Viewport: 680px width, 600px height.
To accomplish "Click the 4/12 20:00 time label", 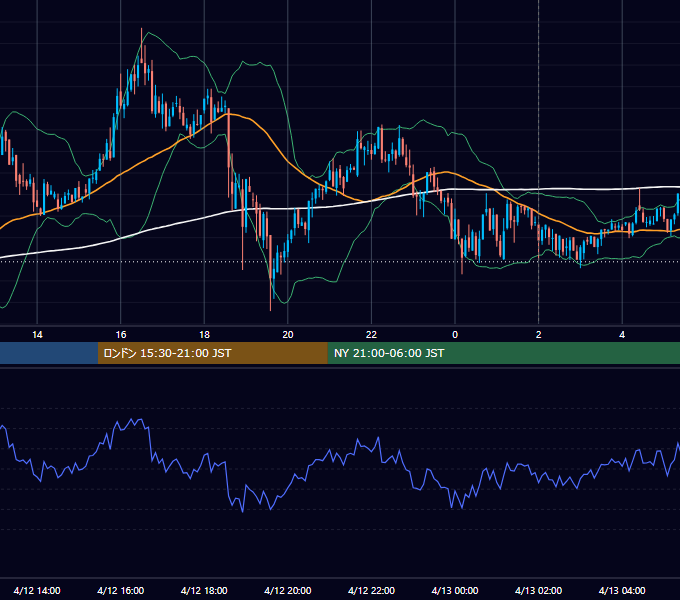I will tap(288, 590).
